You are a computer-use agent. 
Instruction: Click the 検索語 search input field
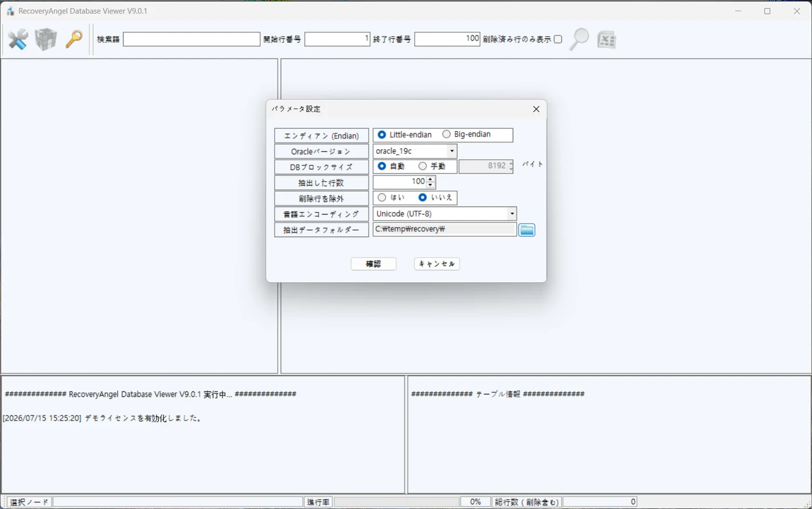[x=191, y=39]
